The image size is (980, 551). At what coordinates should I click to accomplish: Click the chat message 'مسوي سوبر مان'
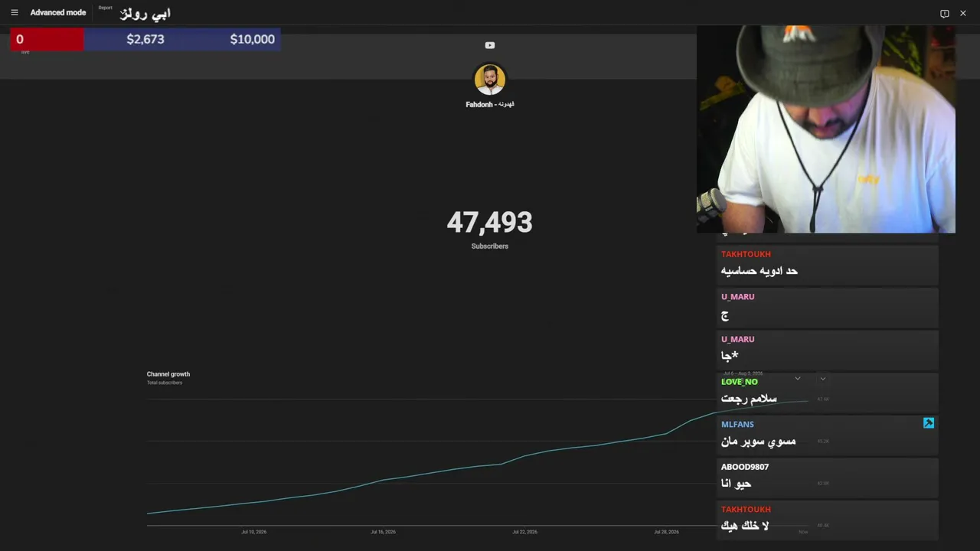(758, 442)
